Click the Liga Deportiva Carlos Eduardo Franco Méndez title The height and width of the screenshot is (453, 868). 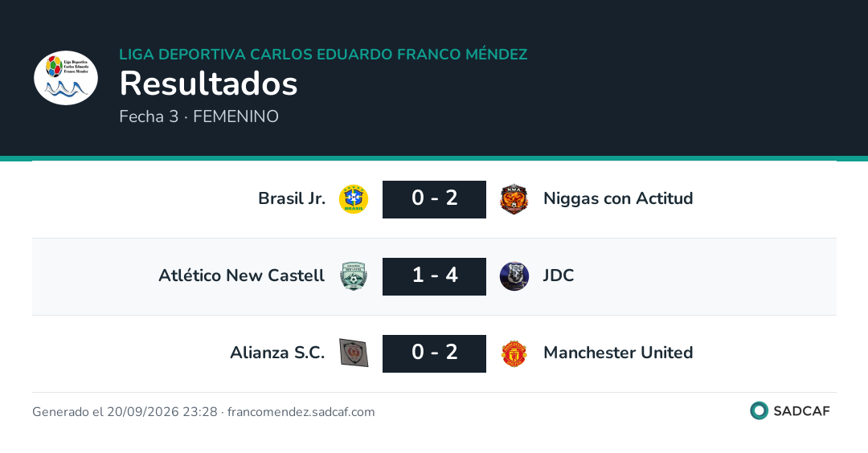(x=323, y=54)
